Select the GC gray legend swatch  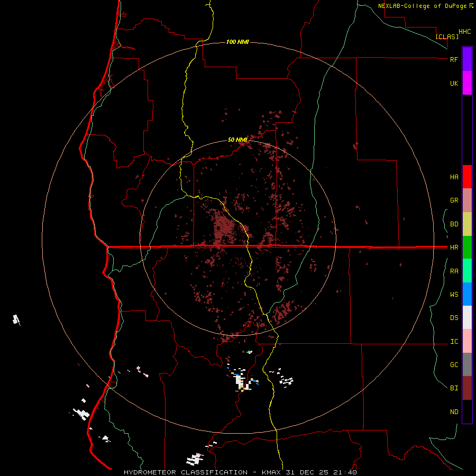pyautogui.click(x=467, y=364)
